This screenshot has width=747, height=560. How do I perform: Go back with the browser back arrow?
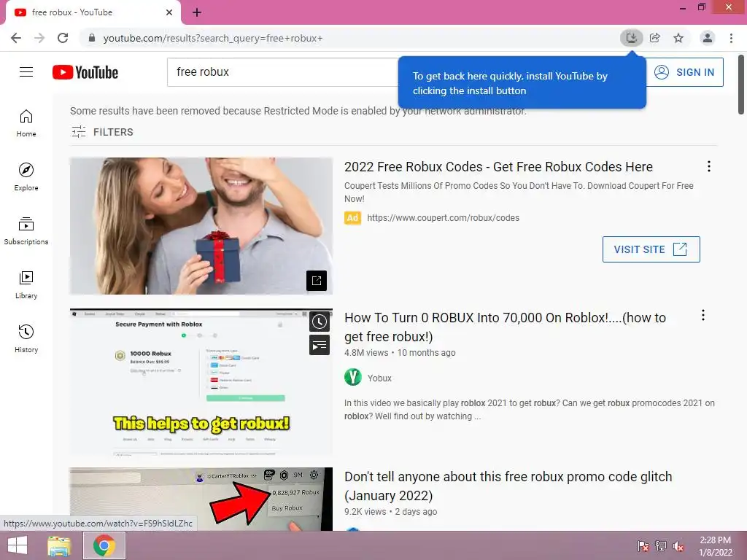pos(16,38)
